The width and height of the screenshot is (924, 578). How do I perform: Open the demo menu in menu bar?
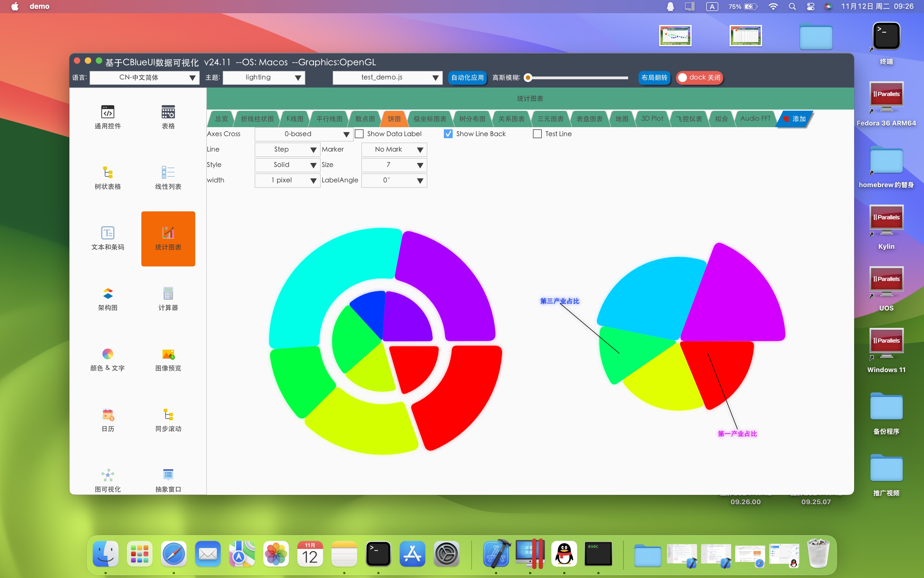39,7
